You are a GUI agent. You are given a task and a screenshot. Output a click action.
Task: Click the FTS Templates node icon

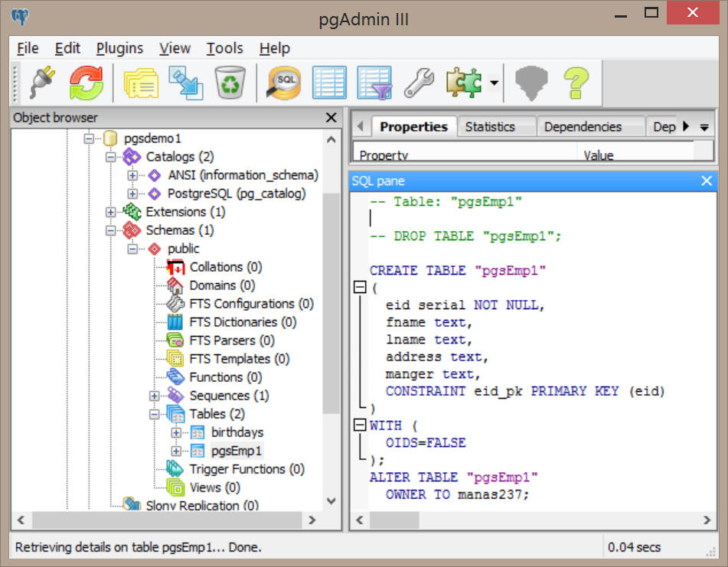pyautogui.click(x=175, y=359)
